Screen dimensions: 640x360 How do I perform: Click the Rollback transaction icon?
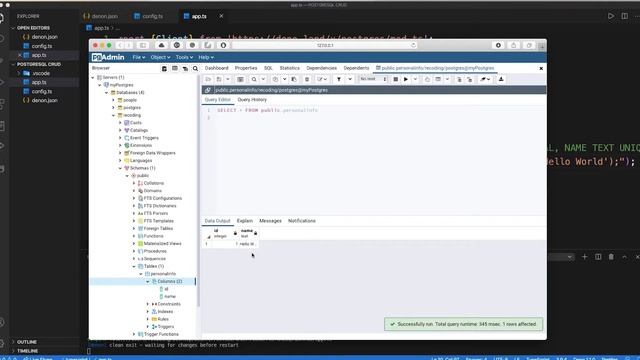click(469, 79)
